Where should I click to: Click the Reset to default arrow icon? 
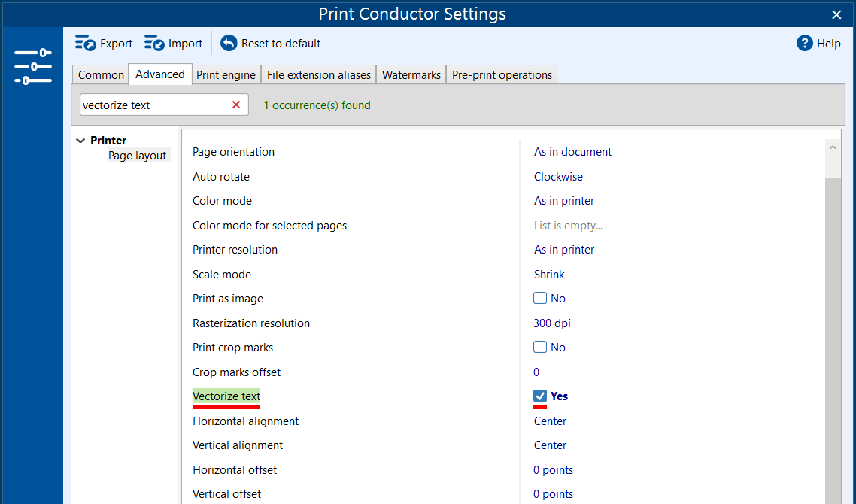229,44
